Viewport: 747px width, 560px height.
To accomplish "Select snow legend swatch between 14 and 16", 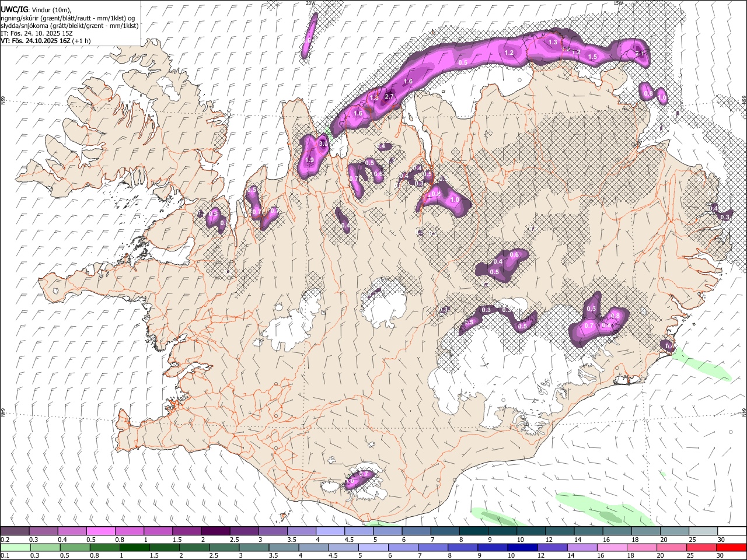I will [588, 531].
